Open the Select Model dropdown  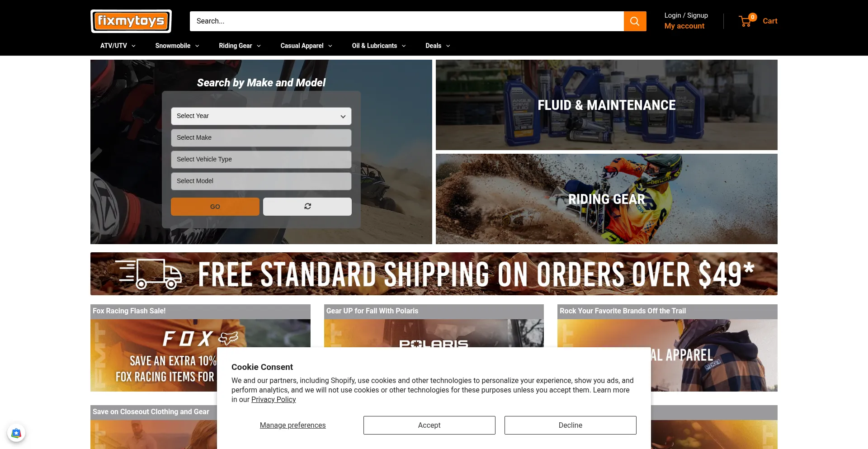point(261,181)
